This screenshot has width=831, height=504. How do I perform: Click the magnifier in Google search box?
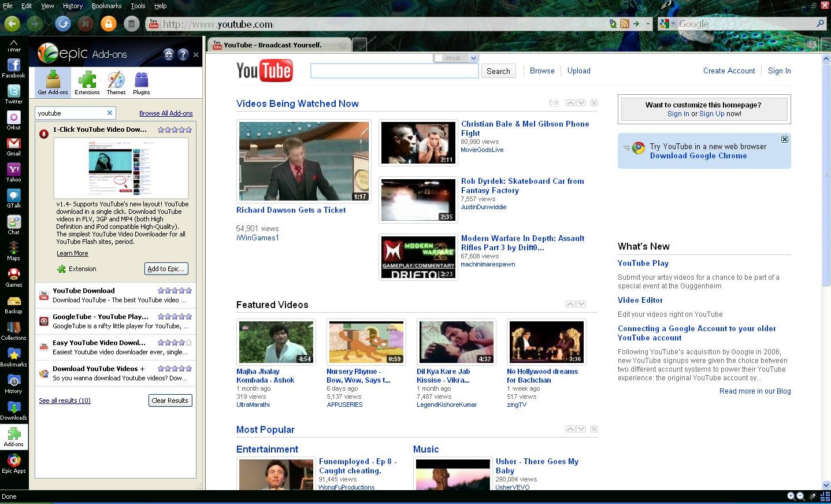(x=820, y=24)
